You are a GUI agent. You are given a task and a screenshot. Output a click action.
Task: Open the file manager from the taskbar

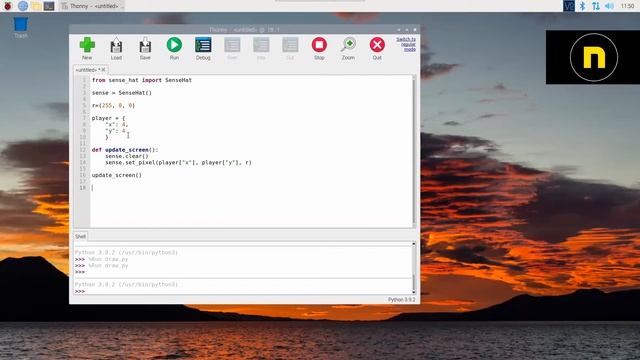[36, 6]
